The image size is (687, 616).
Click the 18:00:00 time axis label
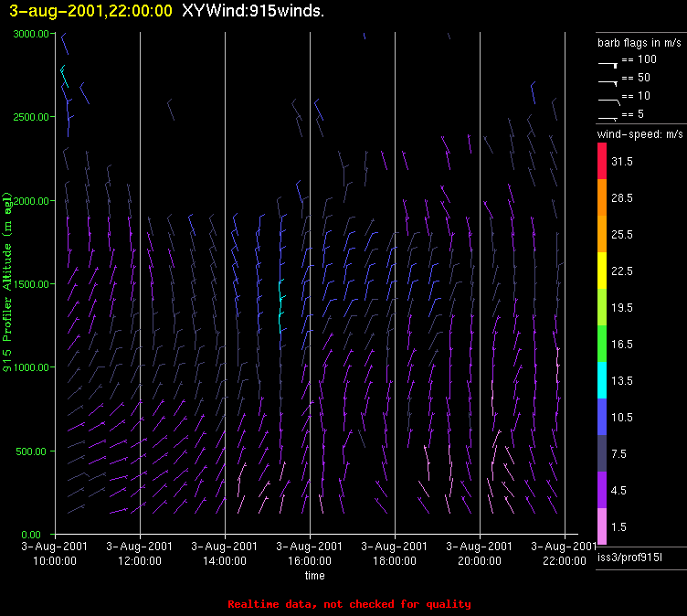[395, 561]
